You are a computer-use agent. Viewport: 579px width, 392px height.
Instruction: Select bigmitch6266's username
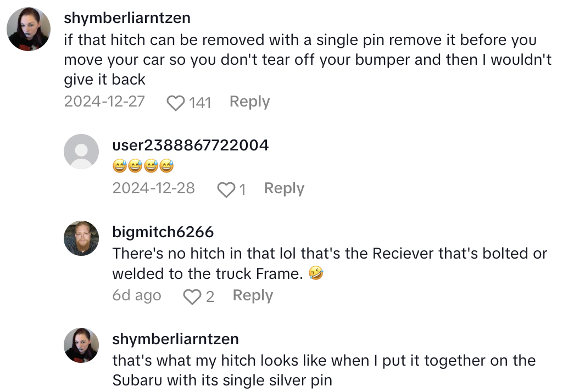163,232
